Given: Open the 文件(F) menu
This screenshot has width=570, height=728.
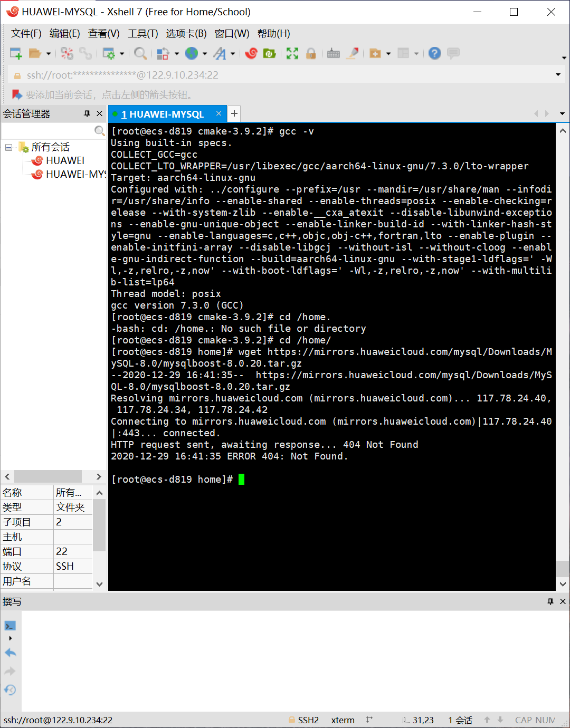Looking at the screenshot, I should pos(26,34).
